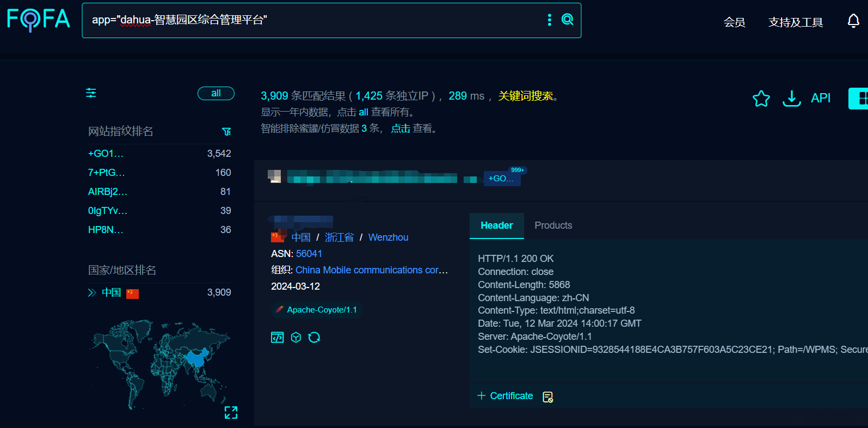Click the result date 2024-03-12
The image size is (868, 428).
coord(296,286)
